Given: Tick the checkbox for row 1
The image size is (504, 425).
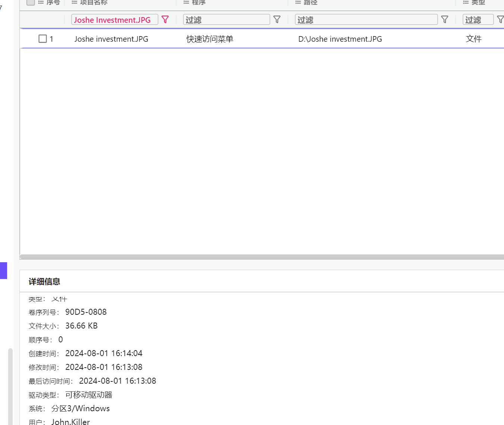Looking at the screenshot, I should (x=43, y=39).
